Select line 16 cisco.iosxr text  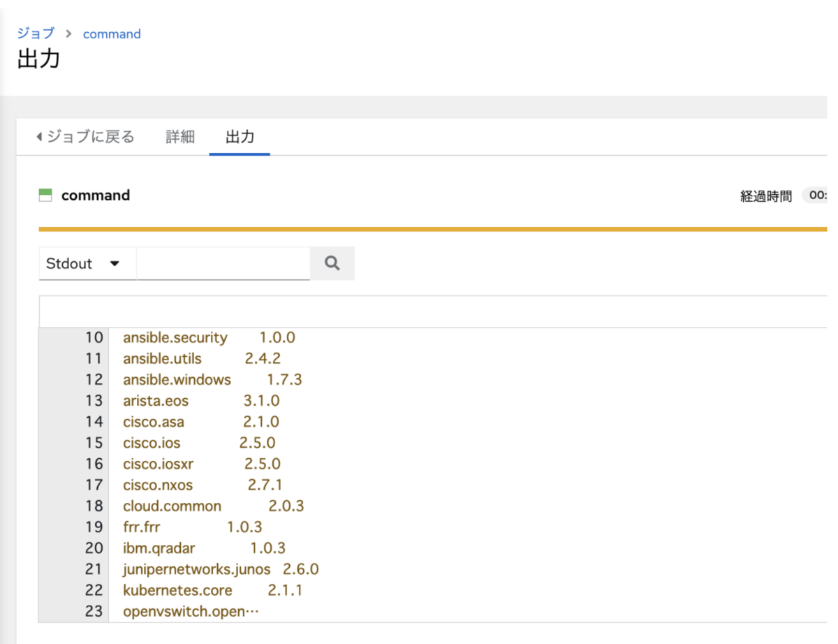(x=158, y=463)
